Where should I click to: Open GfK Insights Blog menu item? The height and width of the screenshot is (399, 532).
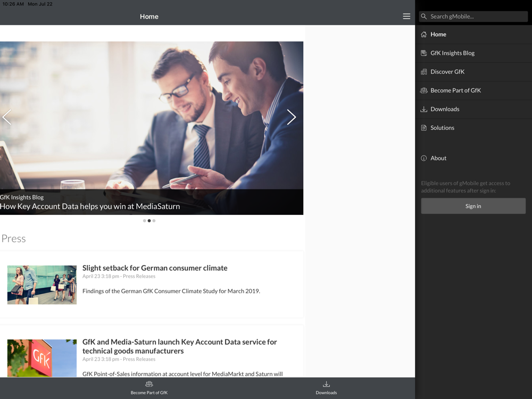(x=473, y=53)
